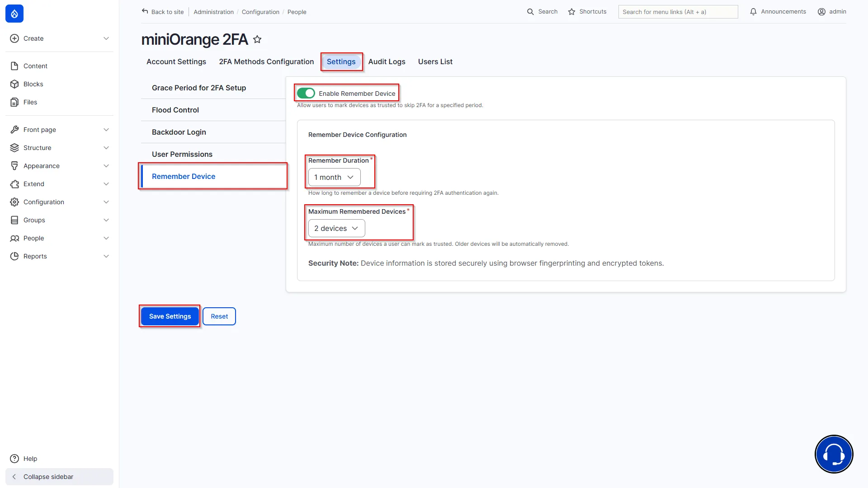868x488 pixels.
Task: Click the Configuration gear icon
Action: tap(14, 202)
